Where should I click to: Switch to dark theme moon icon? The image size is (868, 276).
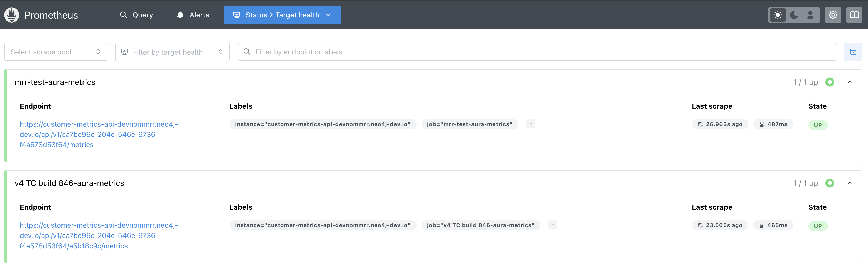(x=794, y=15)
